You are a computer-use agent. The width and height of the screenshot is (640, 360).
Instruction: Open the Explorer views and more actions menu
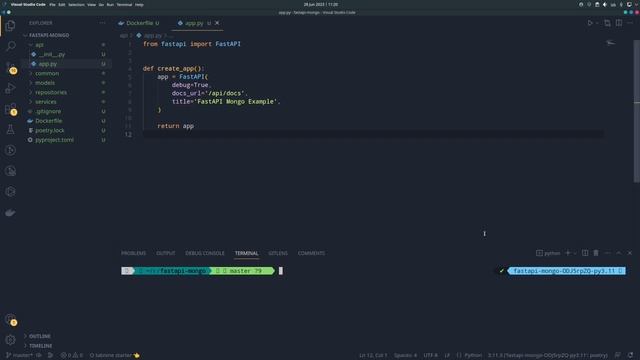[102, 23]
